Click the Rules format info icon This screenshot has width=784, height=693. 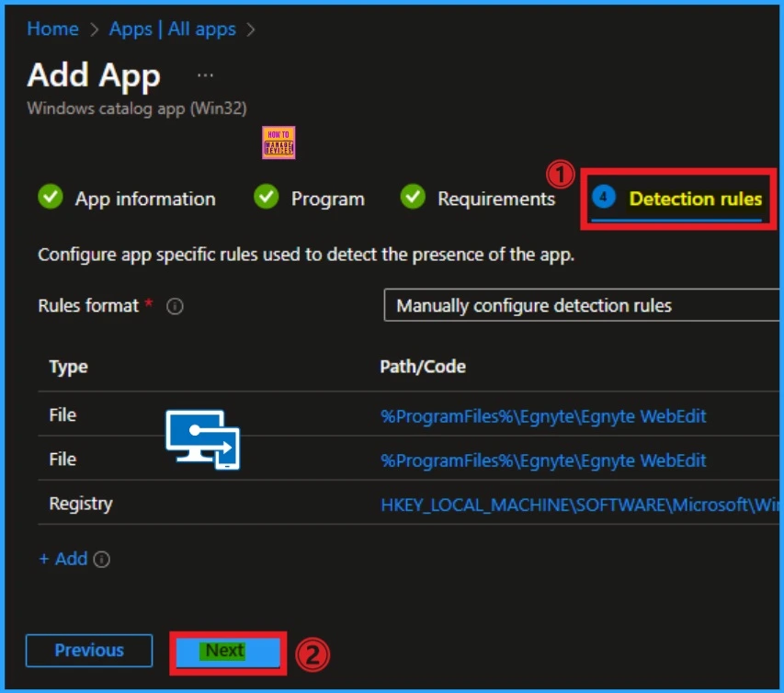pyautogui.click(x=175, y=306)
